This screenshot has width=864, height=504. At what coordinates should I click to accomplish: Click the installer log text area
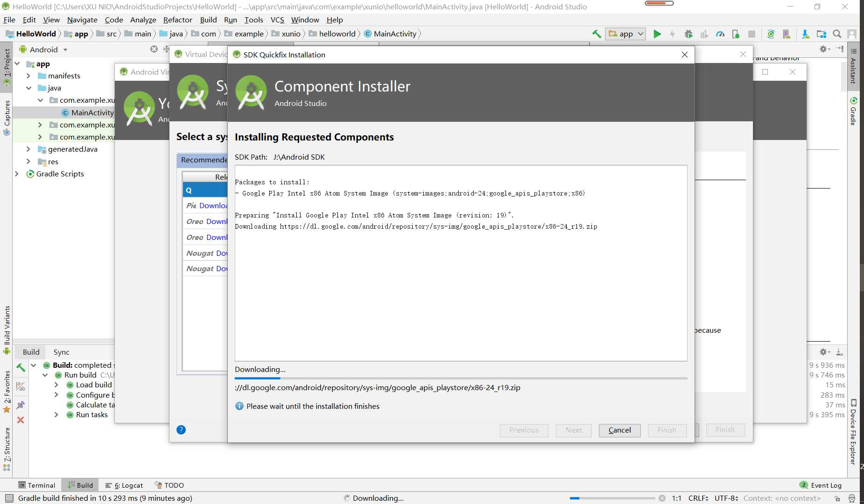pyautogui.click(x=461, y=263)
